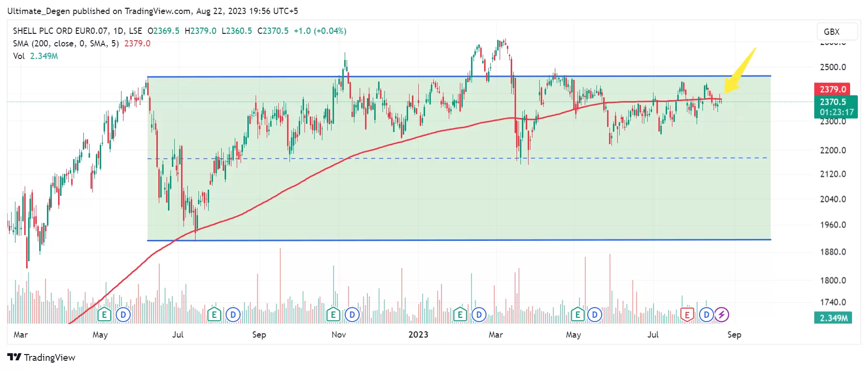Click the red 2379.0 price label on the axis

pos(832,89)
